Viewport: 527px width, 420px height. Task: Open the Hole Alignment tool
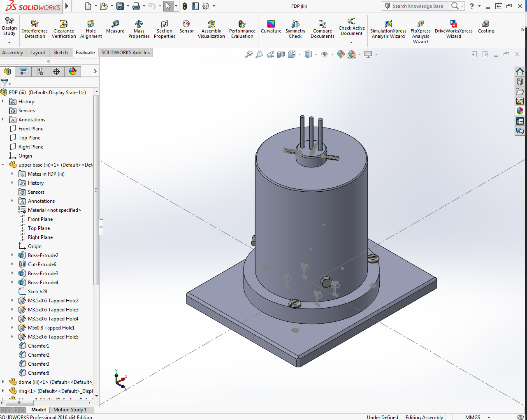[91, 29]
